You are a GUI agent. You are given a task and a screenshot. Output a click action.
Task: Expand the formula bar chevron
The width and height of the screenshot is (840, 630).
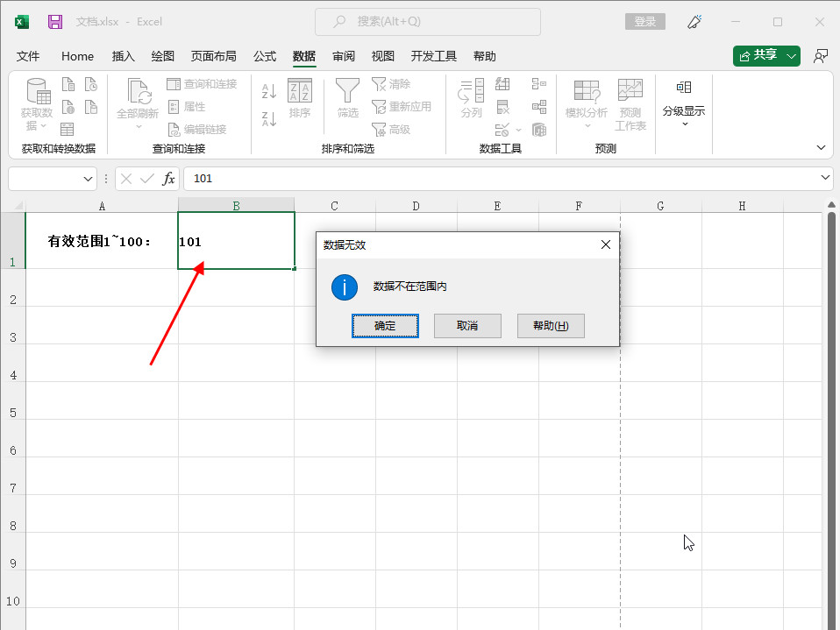[x=825, y=178]
